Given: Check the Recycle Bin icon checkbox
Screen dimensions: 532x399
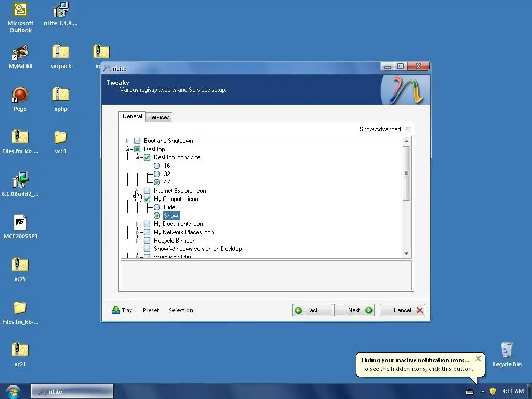Looking at the screenshot, I should [147, 241].
